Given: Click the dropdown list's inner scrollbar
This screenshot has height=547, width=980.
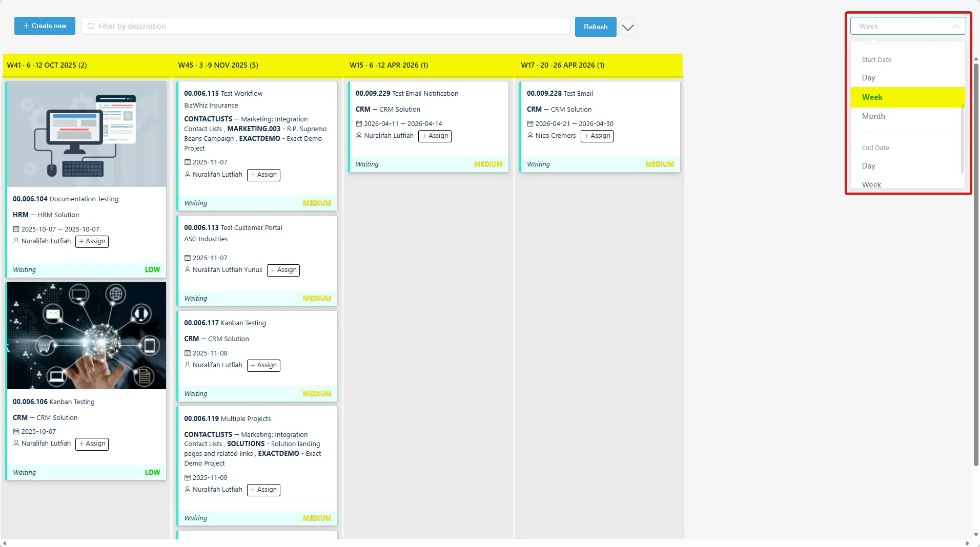Looking at the screenshot, I should (x=963, y=138).
